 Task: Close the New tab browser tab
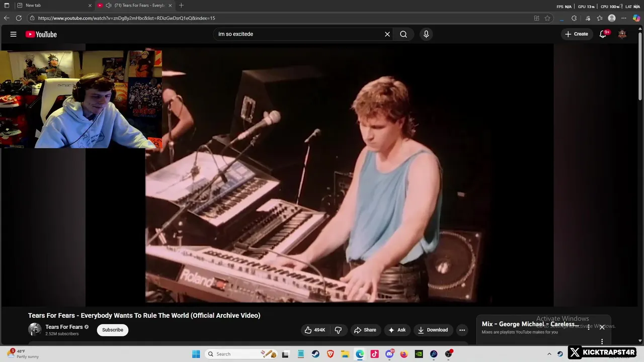coord(90,6)
